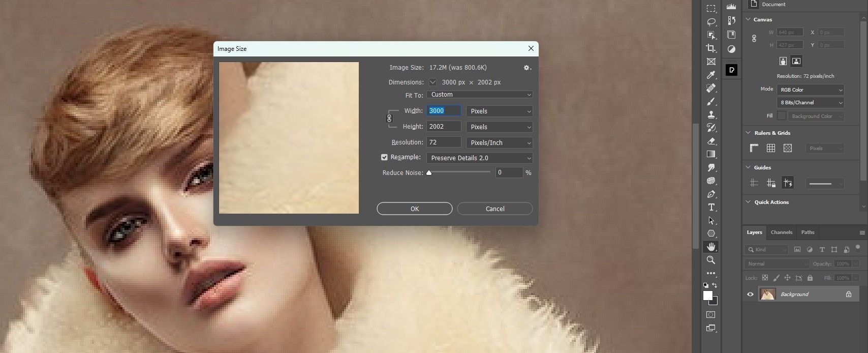Open the Width units dropdown

coord(500,111)
